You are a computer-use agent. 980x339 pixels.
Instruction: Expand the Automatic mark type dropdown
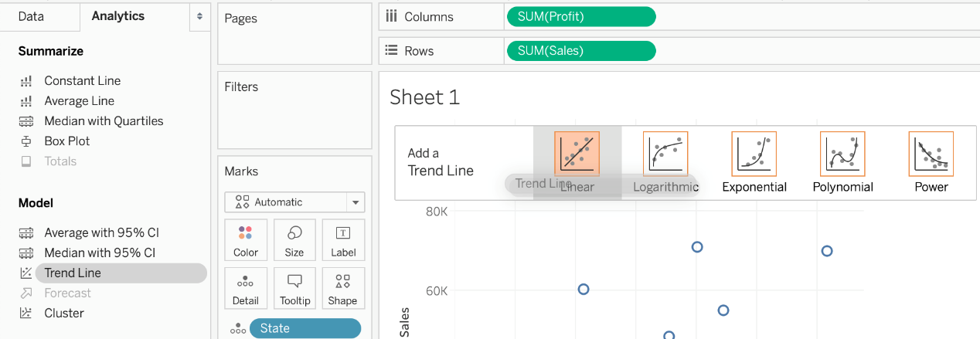[x=294, y=202]
